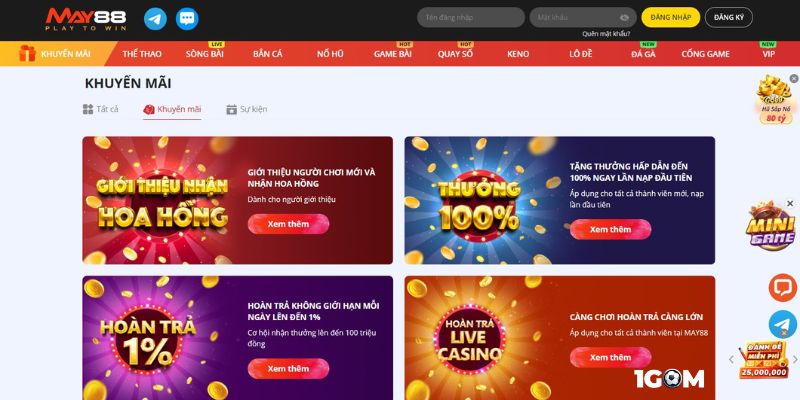Open the orange live chat bubble icon
The width and height of the screenshot is (800, 400).
click(x=783, y=288)
